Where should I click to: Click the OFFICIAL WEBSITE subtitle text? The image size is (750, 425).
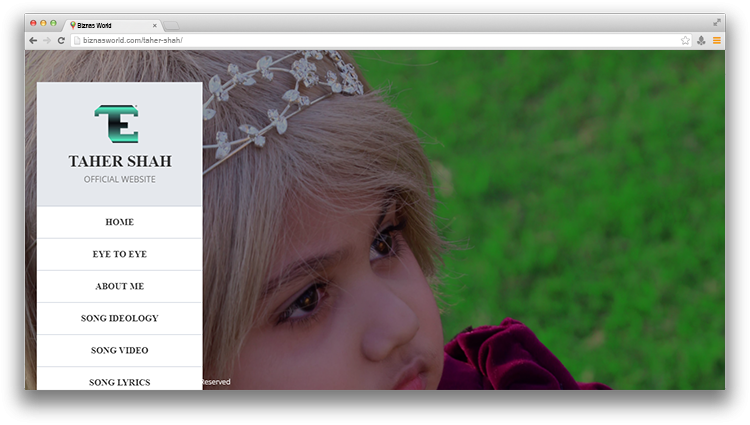[x=120, y=180]
